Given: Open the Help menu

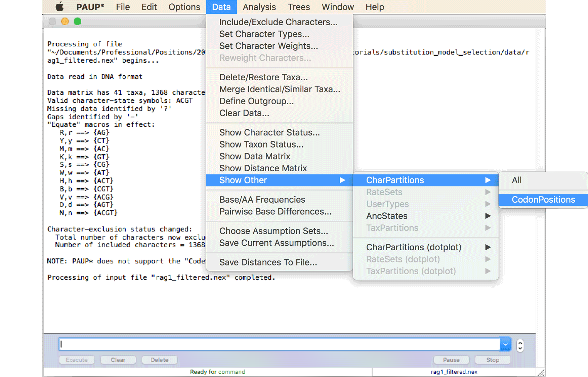Looking at the screenshot, I should (375, 7).
